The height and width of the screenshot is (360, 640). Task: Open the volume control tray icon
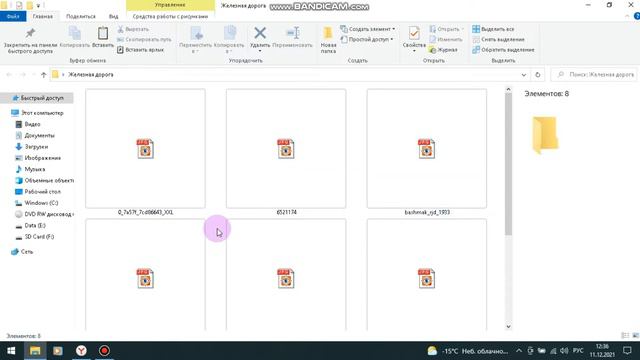tap(564, 351)
